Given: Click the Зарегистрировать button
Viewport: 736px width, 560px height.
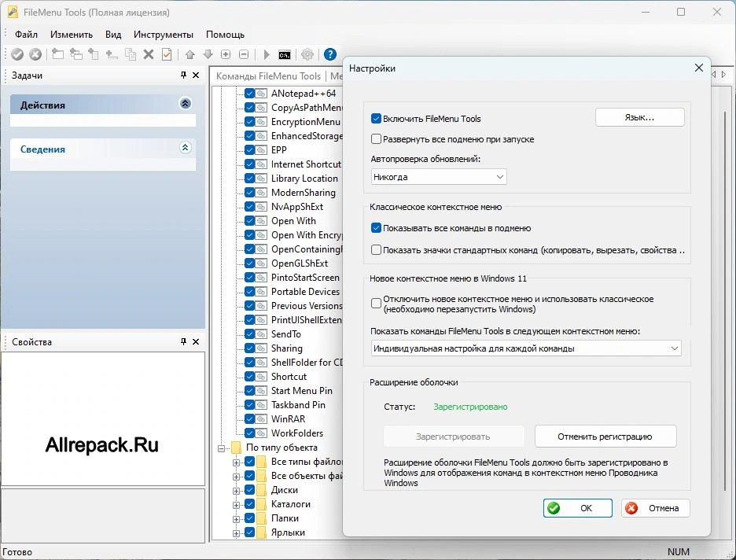Looking at the screenshot, I should tap(454, 437).
